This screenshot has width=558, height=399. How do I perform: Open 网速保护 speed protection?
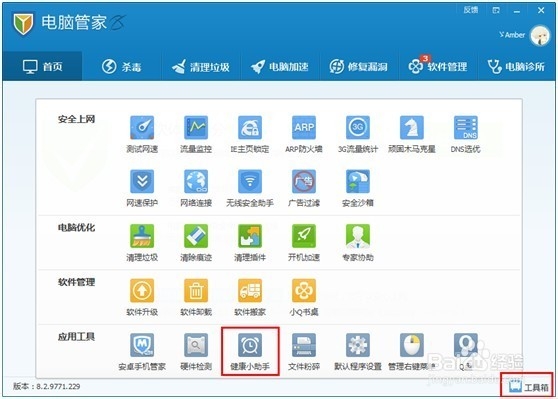142,189
